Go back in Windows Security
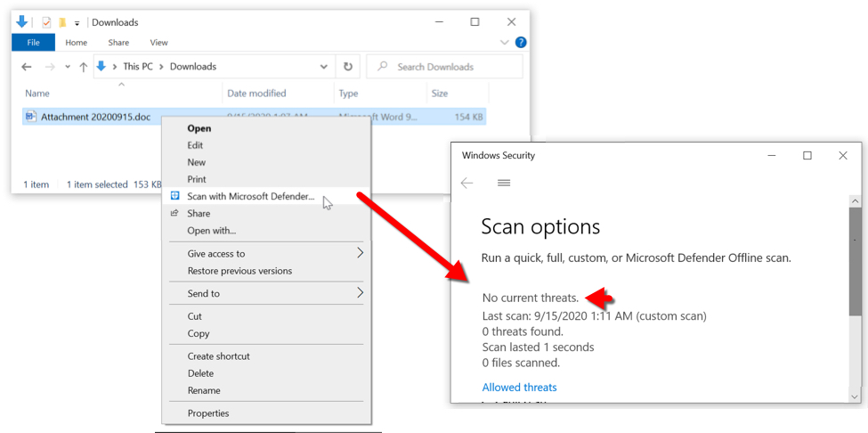This screenshot has width=868, height=433. pos(466,183)
